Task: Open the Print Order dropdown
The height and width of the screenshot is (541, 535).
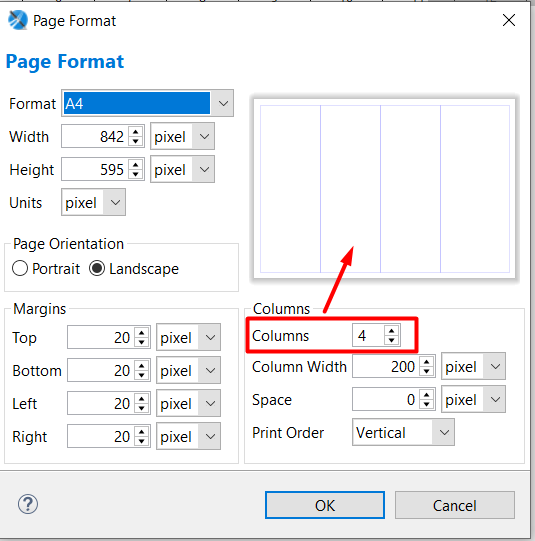Action: coord(444,432)
